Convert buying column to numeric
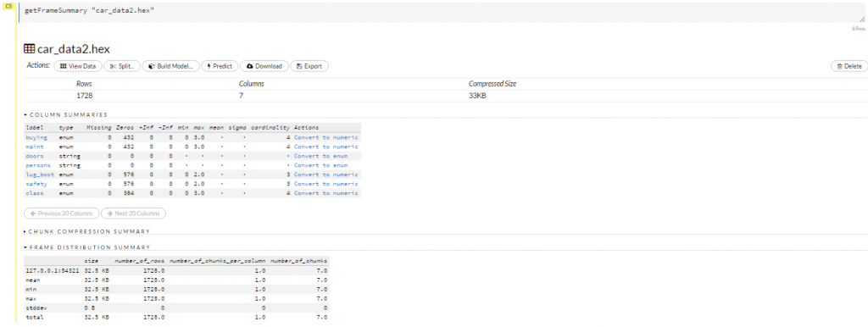 pyautogui.click(x=326, y=137)
